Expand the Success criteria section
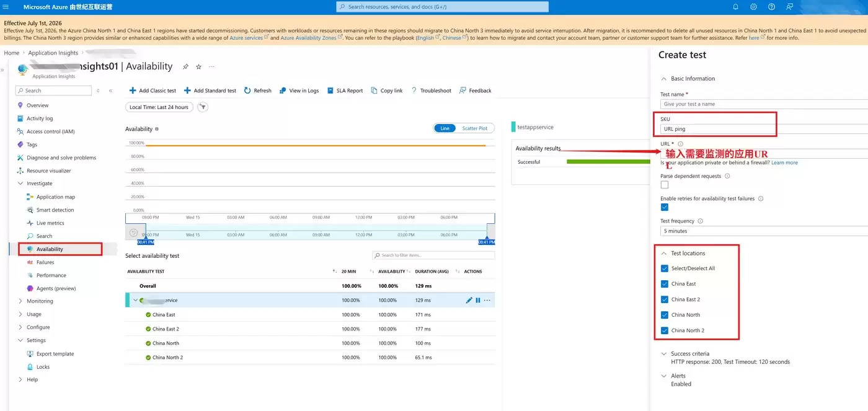This screenshot has width=868, height=411. pyautogui.click(x=664, y=354)
